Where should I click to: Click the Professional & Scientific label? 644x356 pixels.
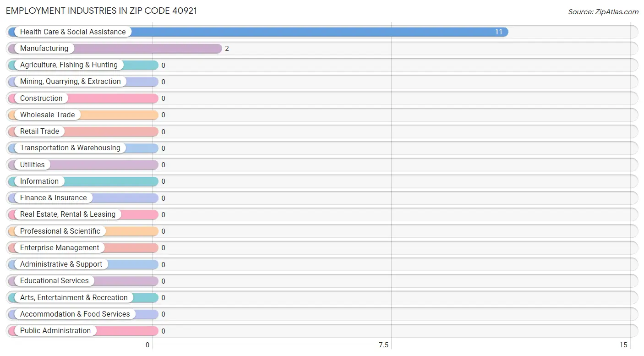[x=60, y=231]
